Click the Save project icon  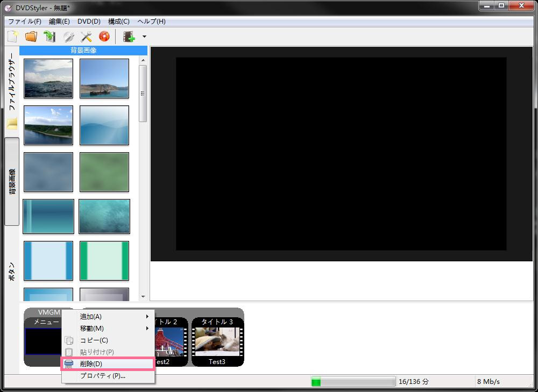pyautogui.click(x=49, y=37)
